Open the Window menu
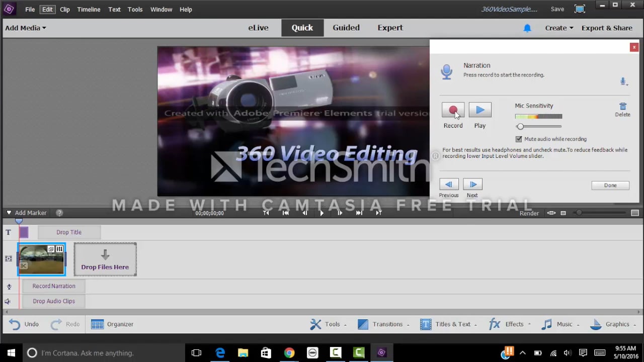 click(x=161, y=10)
